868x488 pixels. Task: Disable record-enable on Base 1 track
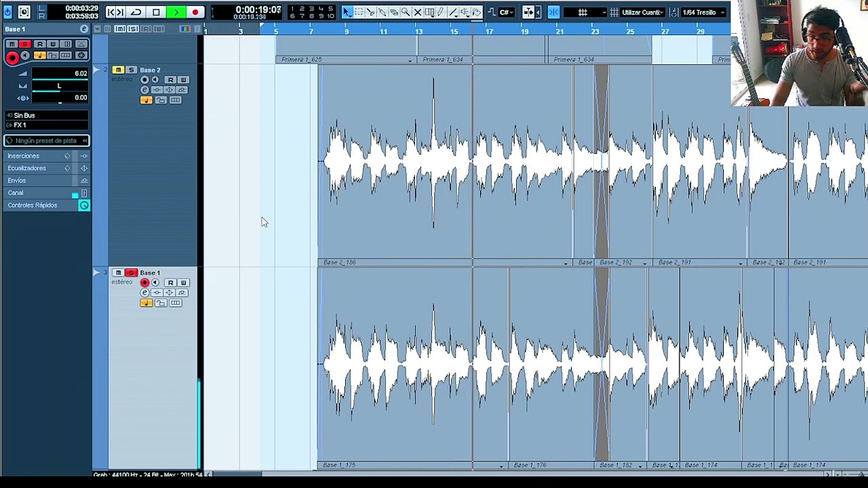pos(144,283)
